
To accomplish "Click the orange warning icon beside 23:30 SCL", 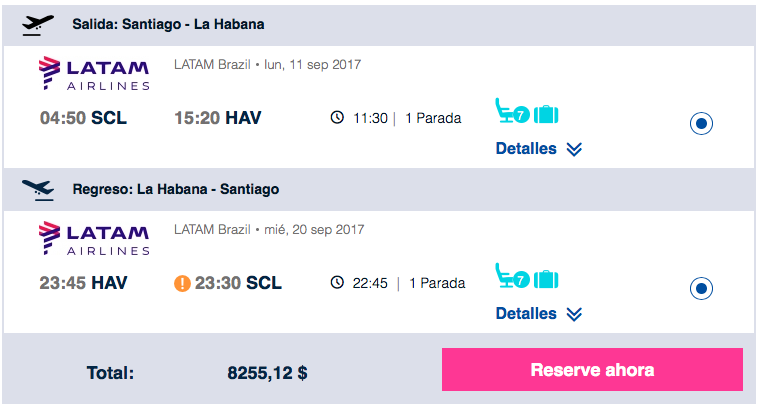I will [182, 283].
